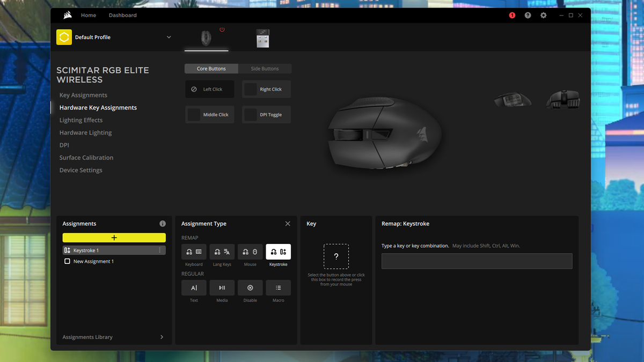
Task: Choose the Text assignment type icon
Action: 194,287
